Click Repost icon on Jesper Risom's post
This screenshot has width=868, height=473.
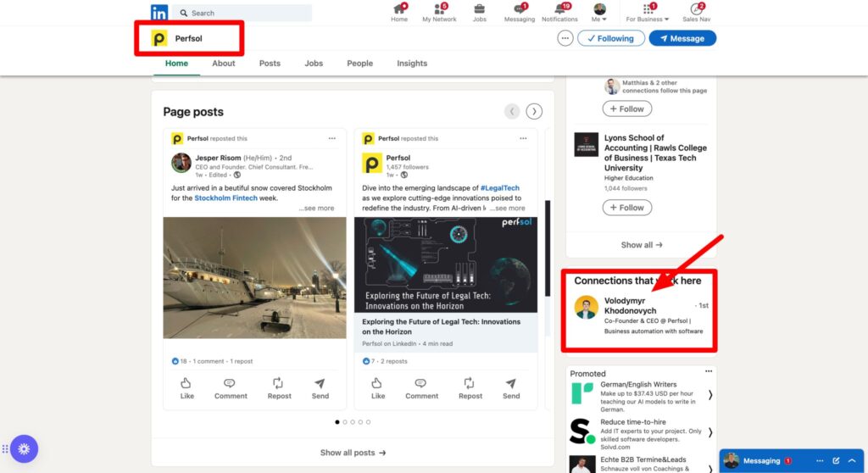click(279, 384)
